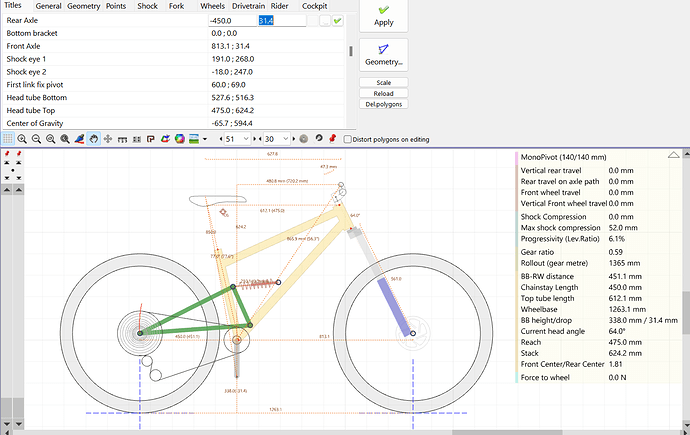
Task: Switch to the Shock tab
Action: tap(147, 6)
